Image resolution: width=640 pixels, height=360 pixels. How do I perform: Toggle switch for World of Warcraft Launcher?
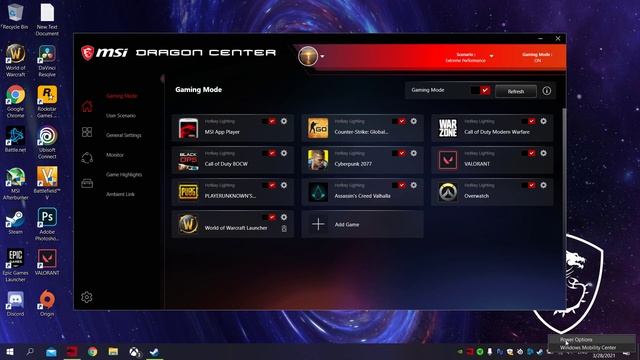[x=269, y=217]
